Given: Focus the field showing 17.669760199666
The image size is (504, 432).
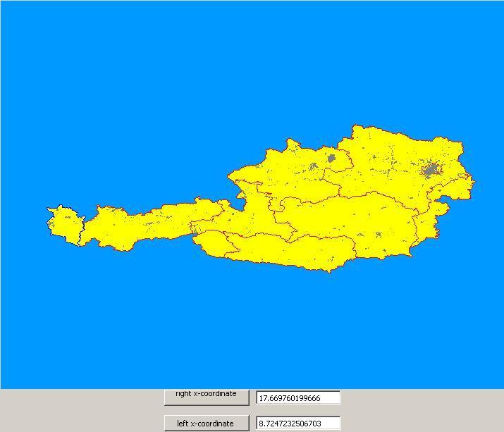Looking at the screenshot, I should [x=298, y=398].
